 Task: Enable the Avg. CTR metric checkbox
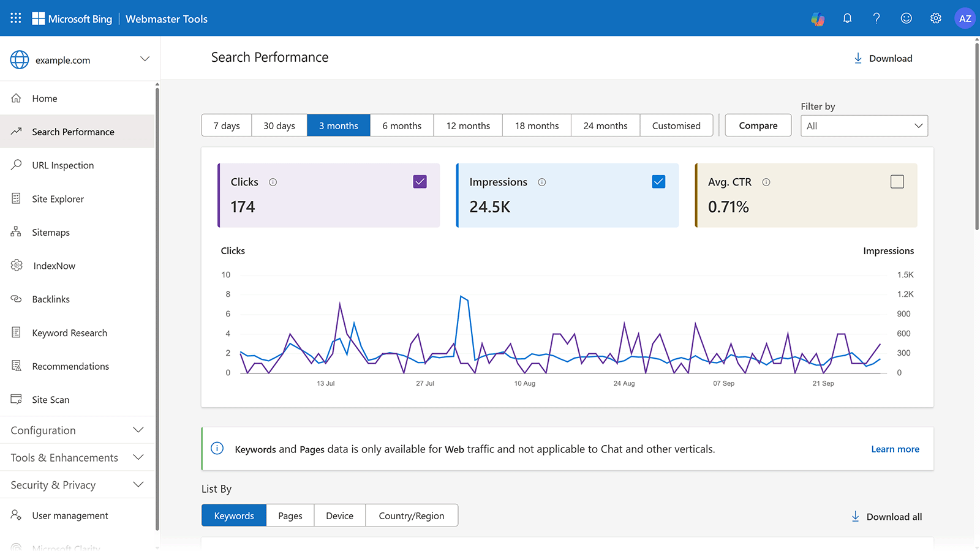[x=897, y=181]
